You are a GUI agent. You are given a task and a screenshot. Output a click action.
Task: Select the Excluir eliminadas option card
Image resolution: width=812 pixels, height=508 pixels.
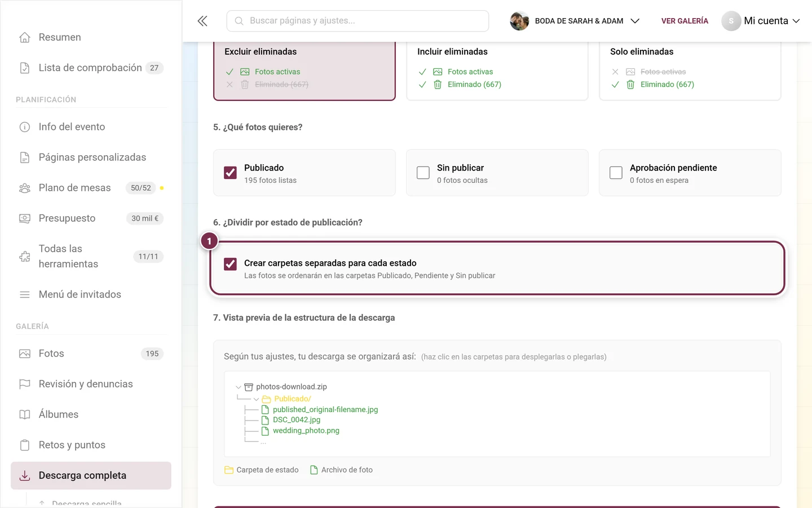(304, 70)
